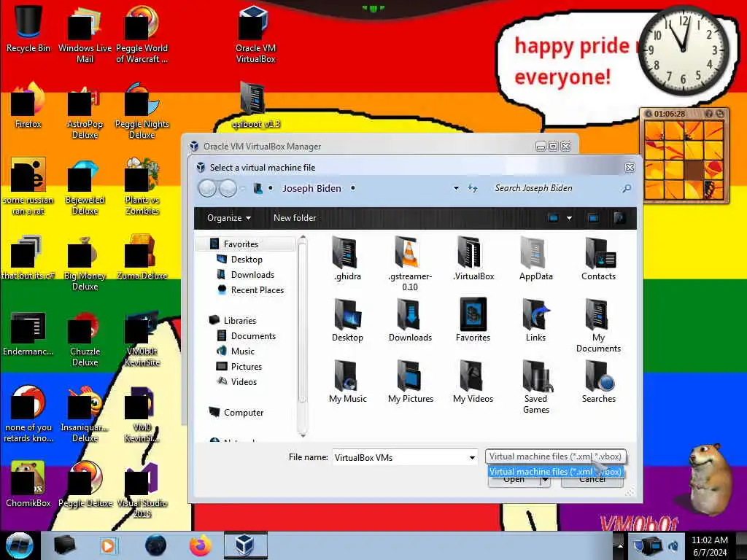
Task: Open the Windows Start orb
Action: tap(19, 545)
